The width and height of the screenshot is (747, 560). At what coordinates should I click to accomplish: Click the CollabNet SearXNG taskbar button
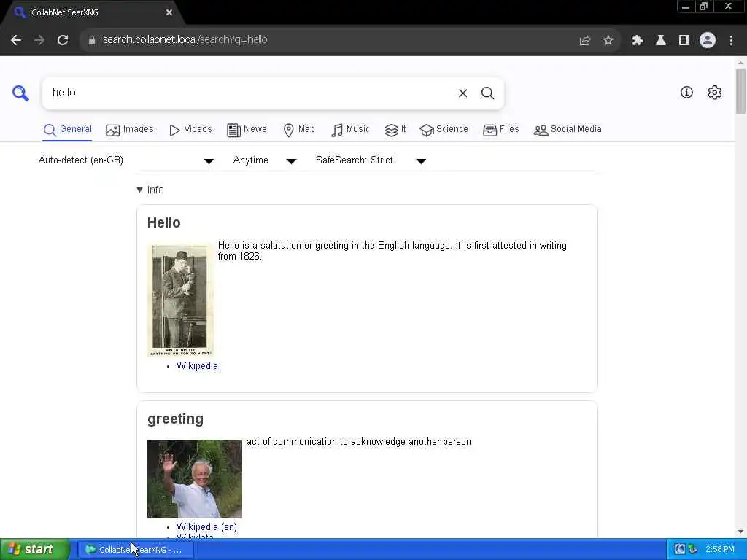[x=136, y=550]
